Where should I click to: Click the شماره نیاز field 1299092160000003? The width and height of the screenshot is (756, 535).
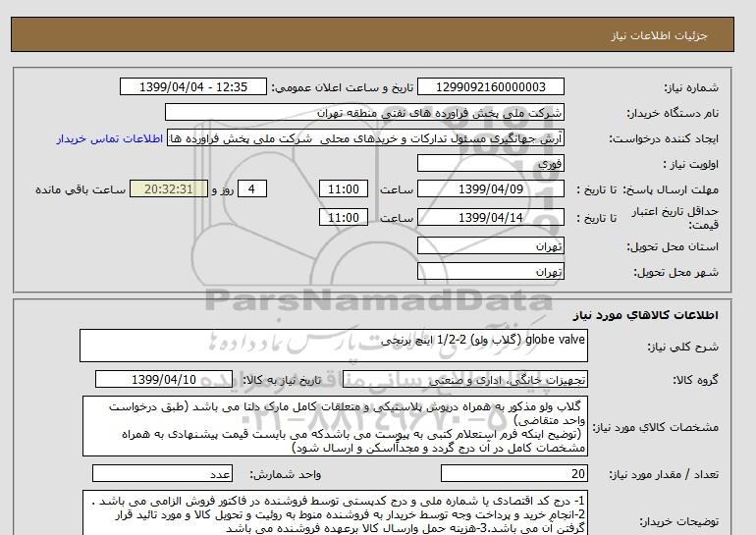[491, 86]
